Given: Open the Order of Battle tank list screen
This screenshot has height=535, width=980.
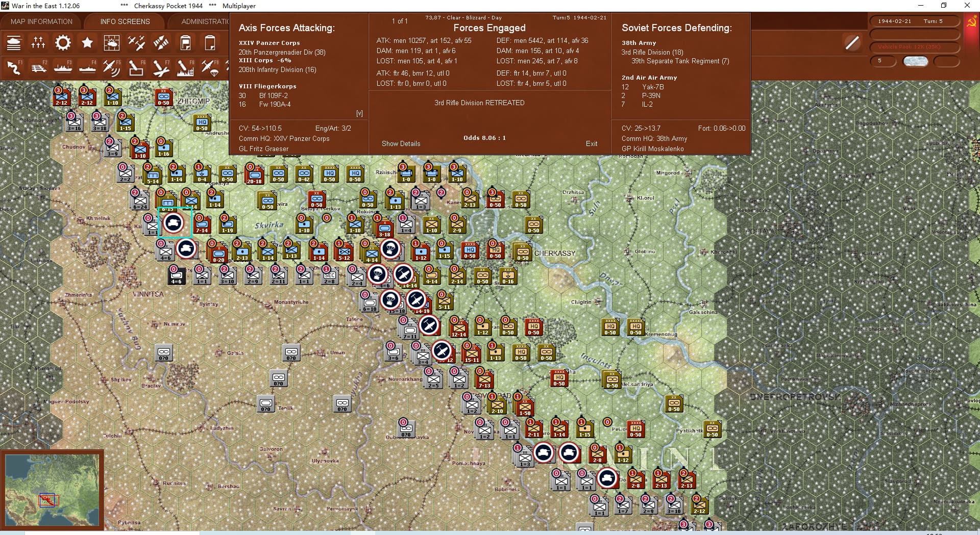Looking at the screenshot, I should click(14, 43).
